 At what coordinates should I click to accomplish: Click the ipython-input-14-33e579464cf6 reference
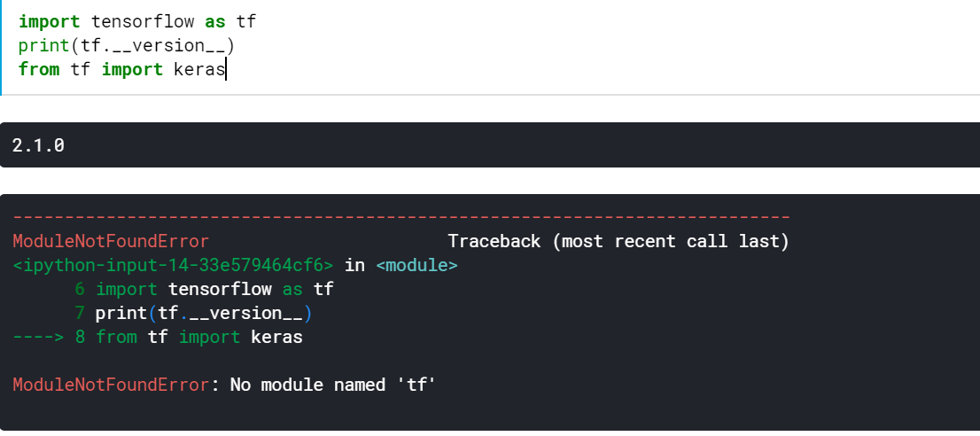point(173,265)
